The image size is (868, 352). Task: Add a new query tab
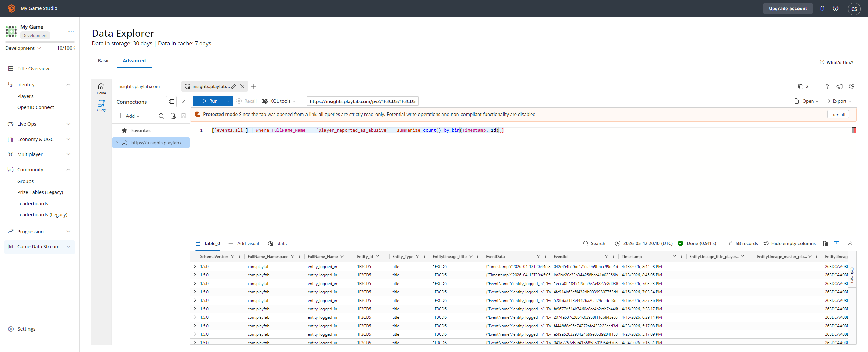pyautogui.click(x=254, y=86)
